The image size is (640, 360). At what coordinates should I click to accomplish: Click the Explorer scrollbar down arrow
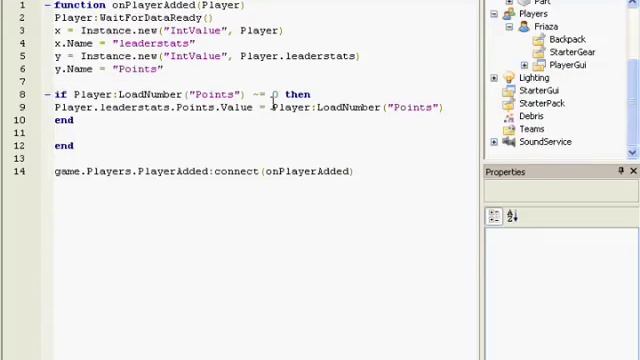[632, 153]
